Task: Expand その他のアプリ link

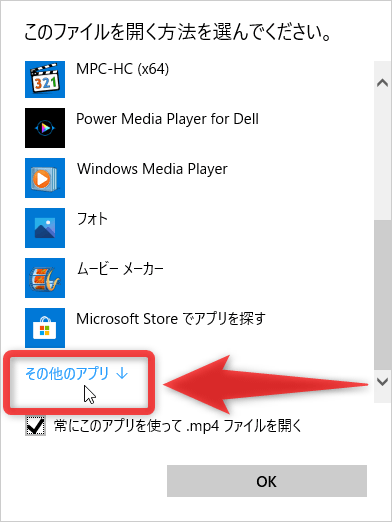Action: 77,373
